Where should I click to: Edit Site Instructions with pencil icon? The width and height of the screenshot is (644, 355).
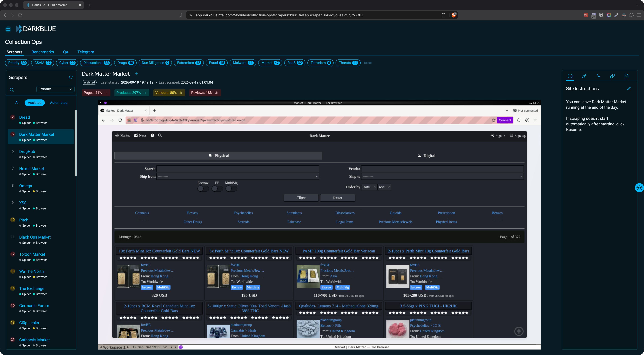(629, 89)
